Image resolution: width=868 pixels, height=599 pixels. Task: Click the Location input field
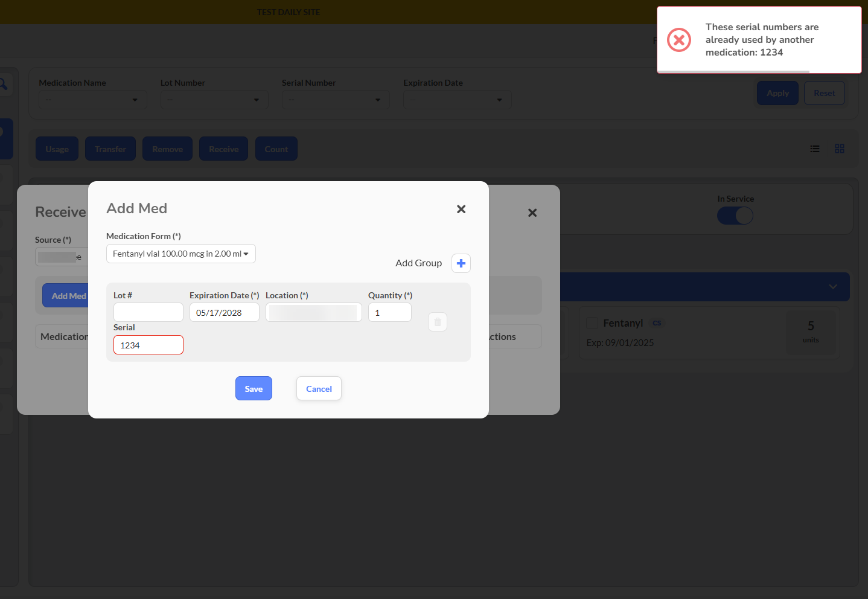314,312
